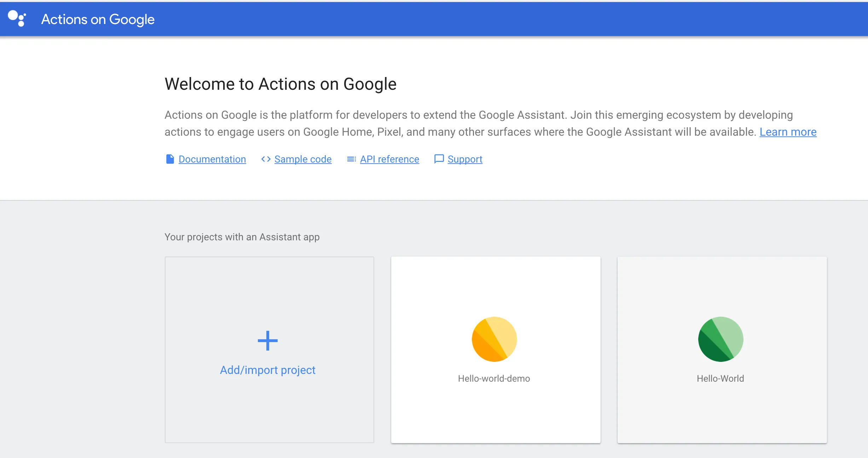Image resolution: width=868 pixels, height=458 pixels.
Task: Open the Sample code link
Action: 303,159
